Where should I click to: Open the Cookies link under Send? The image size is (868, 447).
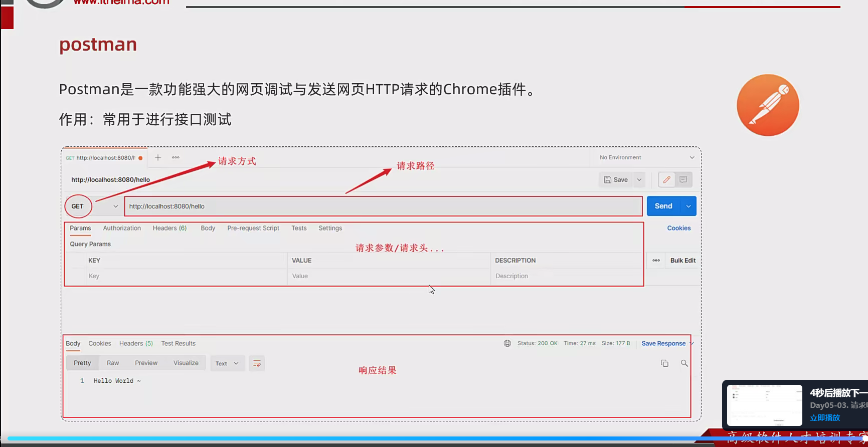[x=679, y=228]
